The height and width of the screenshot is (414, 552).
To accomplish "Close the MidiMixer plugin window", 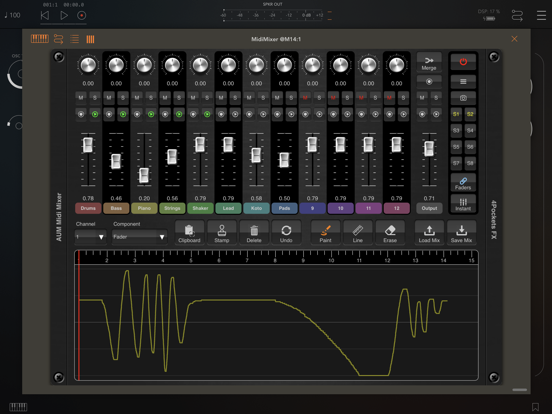I will [x=514, y=39].
